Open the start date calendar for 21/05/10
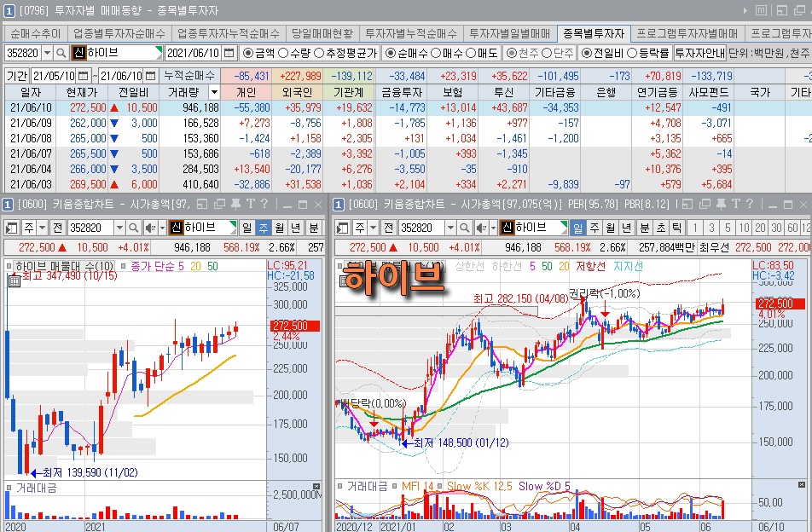812x532 pixels. pos(84,76)
